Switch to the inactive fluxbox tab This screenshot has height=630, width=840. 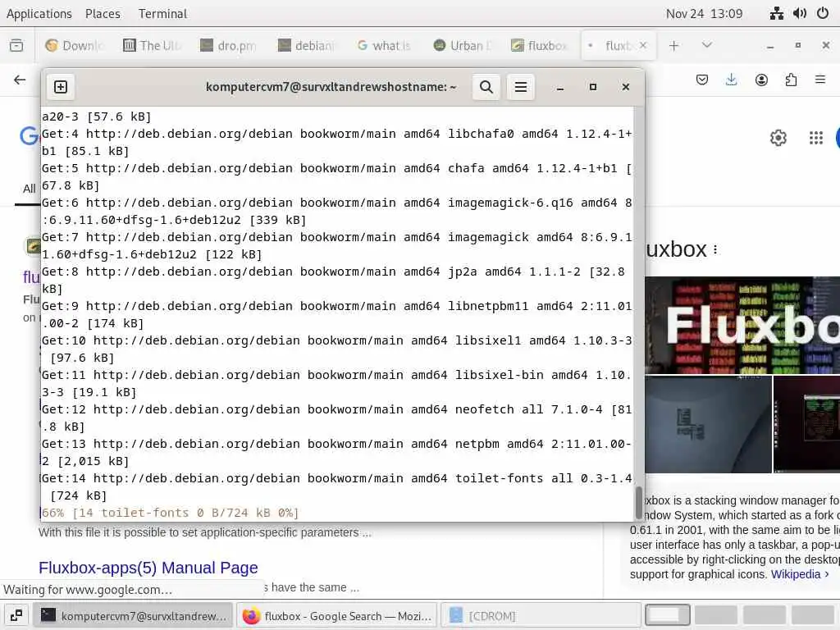540,46
